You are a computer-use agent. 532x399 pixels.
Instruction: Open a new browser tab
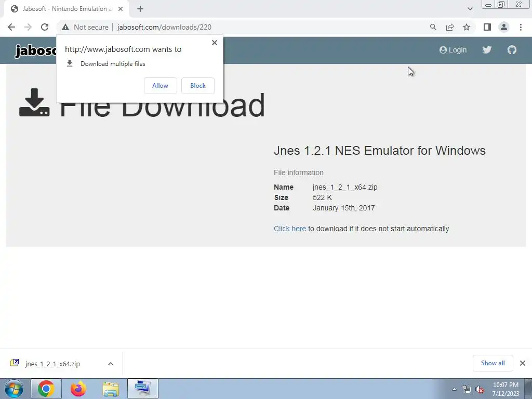click(x=140, y=9)
